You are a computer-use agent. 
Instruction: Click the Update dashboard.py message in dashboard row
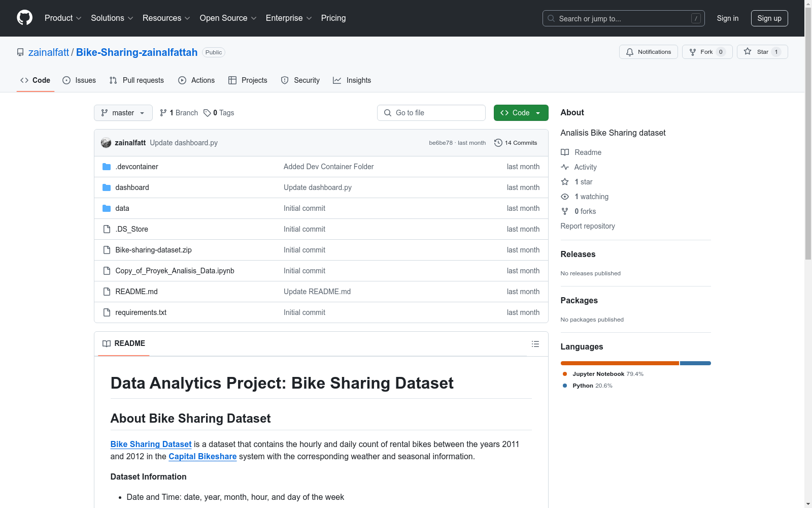pyautogui.click(x=318, y=187)
